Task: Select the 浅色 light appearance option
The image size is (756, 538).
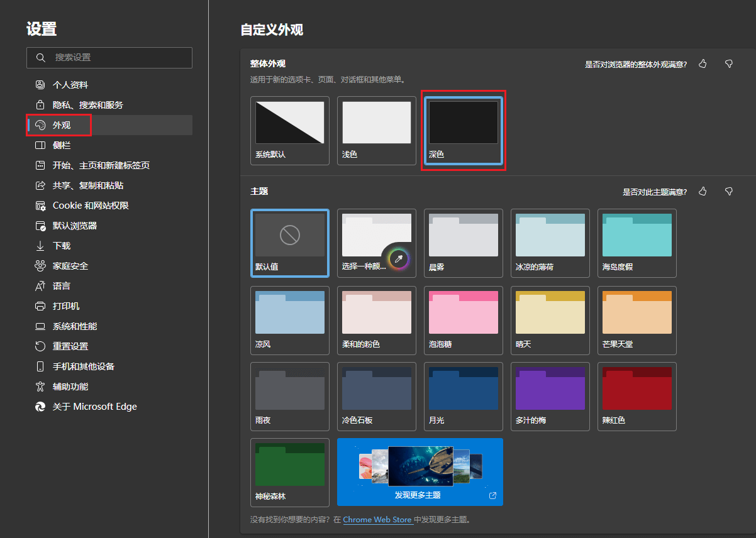Action: point(376,131)
